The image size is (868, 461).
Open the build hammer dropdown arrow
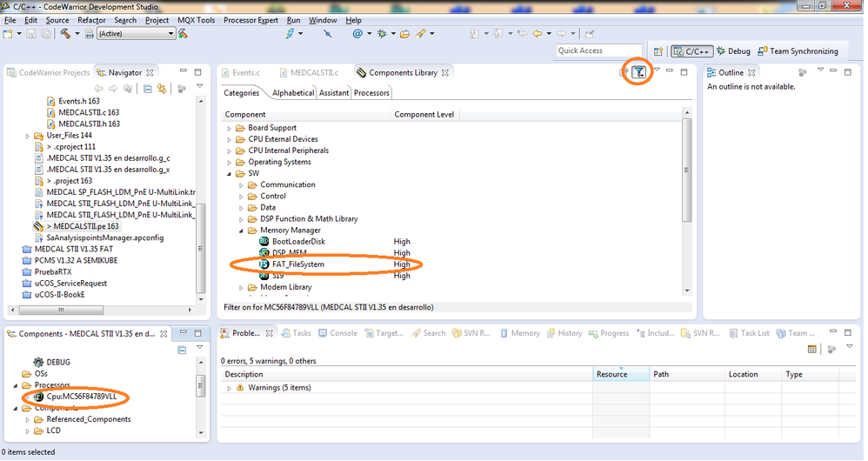coord(77,34)
